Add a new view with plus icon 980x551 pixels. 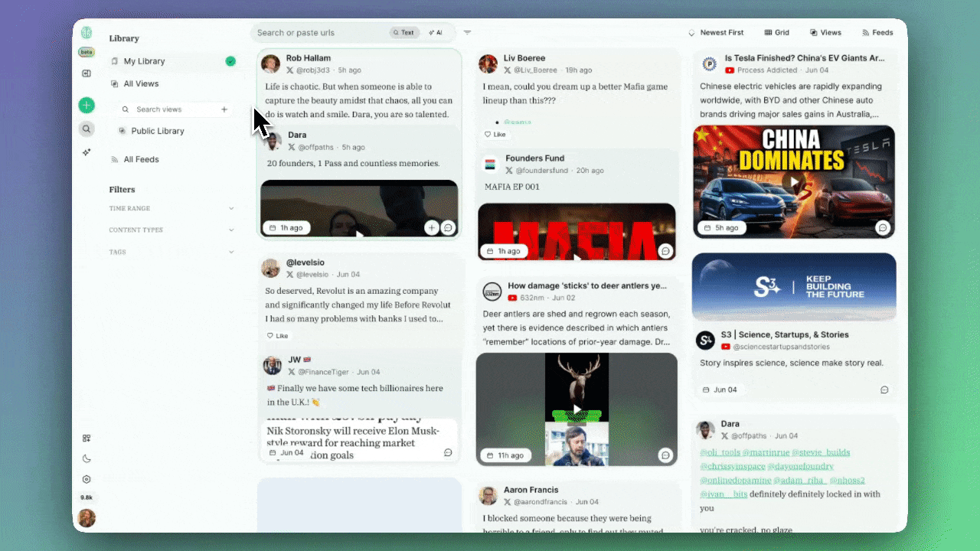[224, 109]
